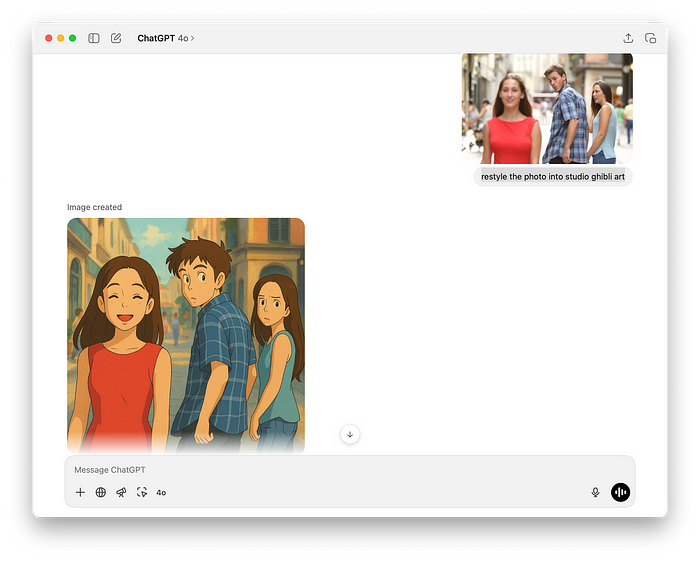Toggle the sidebar panel icon
Viewport: 700px width, 561px height.
click(x=94, y=38)
